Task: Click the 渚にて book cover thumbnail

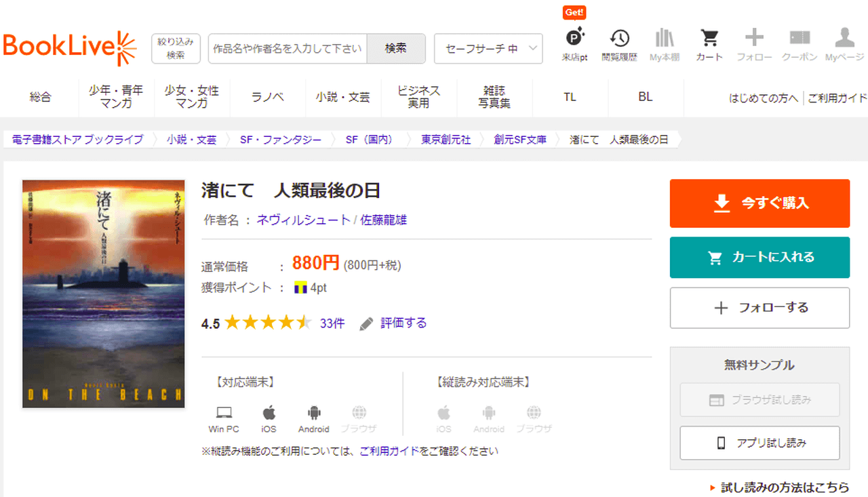Action: point(104,294)
